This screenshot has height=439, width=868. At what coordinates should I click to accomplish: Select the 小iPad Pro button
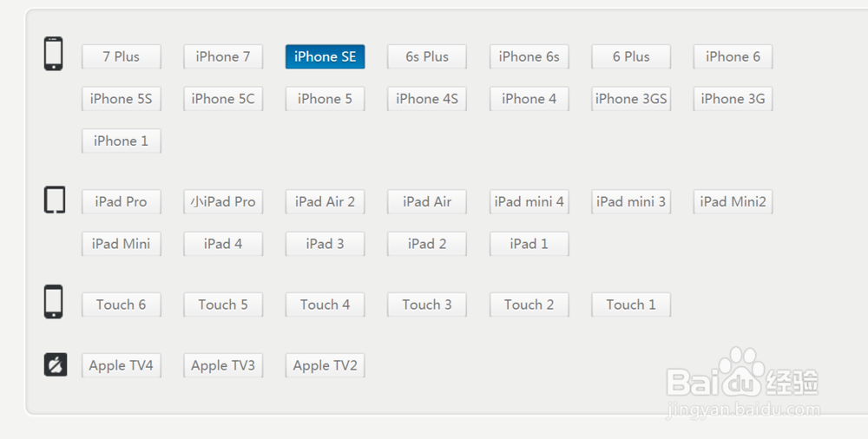[x=223, y=201]
